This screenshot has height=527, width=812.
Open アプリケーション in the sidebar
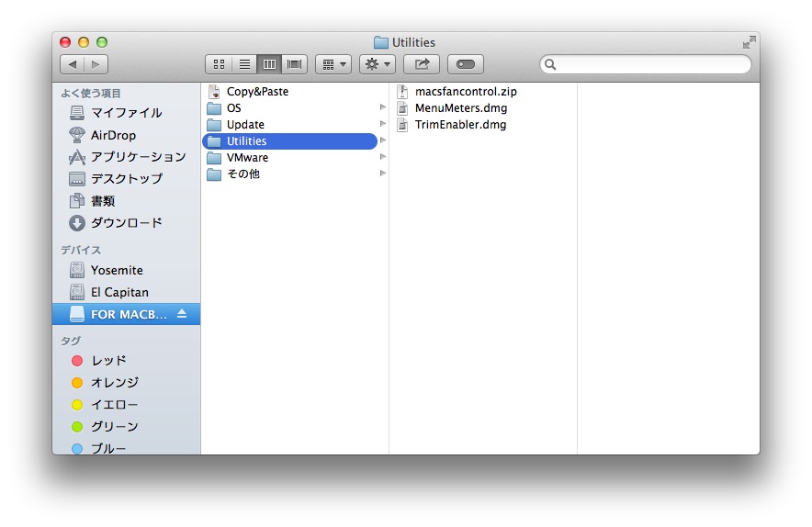pyautogui.click(x=127, y=157)
